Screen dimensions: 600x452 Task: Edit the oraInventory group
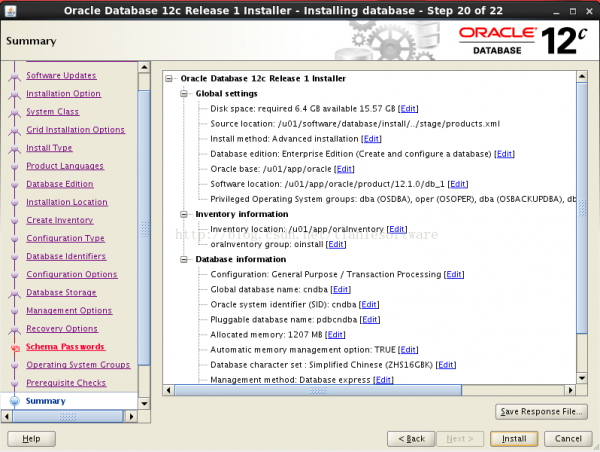point(336,244)
